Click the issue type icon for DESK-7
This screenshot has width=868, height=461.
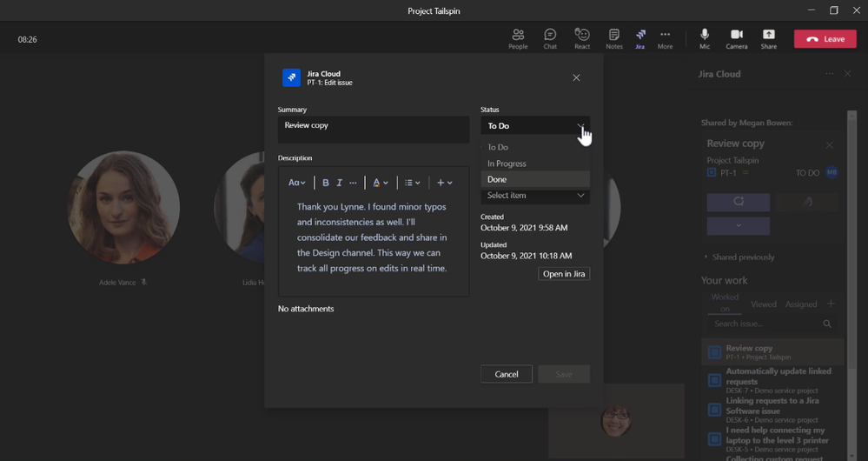click(x=715, y=380)
